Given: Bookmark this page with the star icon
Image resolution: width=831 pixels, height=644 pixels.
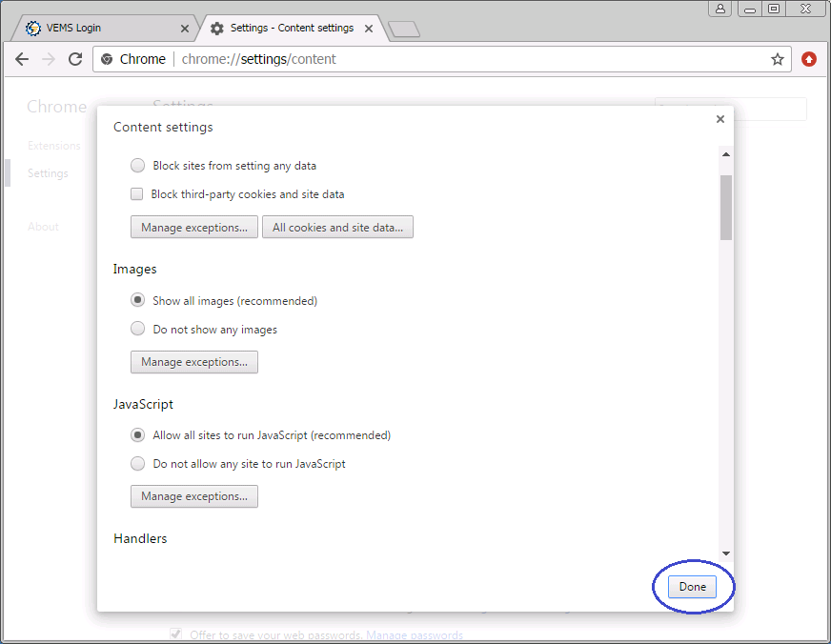Looking at the screenshot, I should 778,59.
